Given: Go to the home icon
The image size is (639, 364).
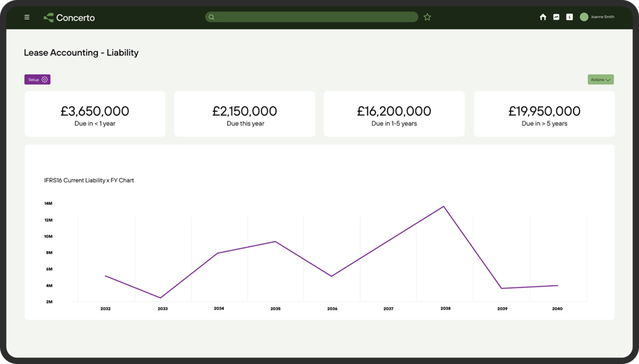Looking at the screenshot, I should pos(543,17).
